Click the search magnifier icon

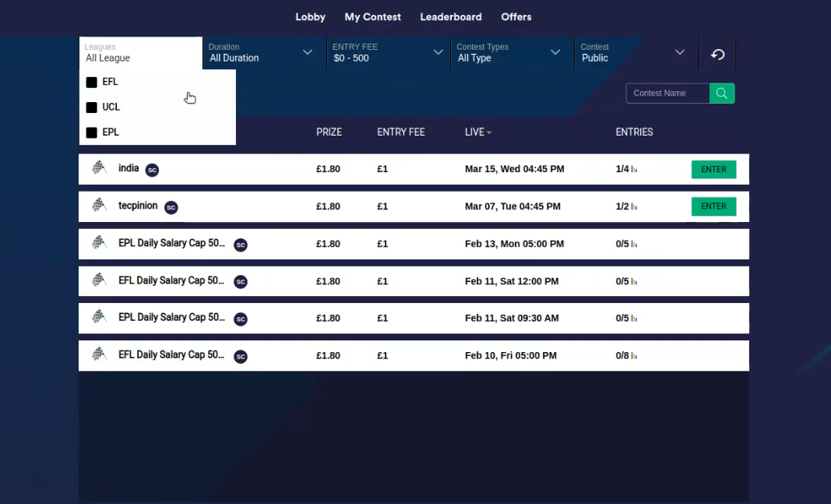[721, 93]
